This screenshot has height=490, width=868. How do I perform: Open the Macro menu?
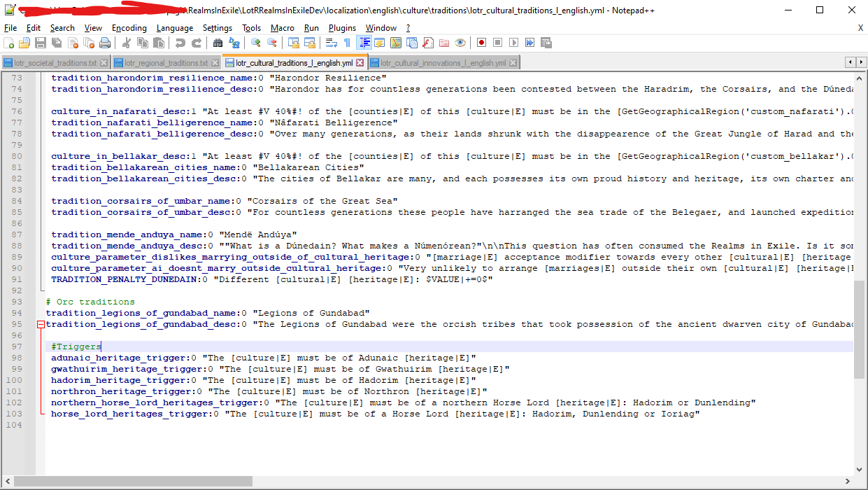[283, 28]
